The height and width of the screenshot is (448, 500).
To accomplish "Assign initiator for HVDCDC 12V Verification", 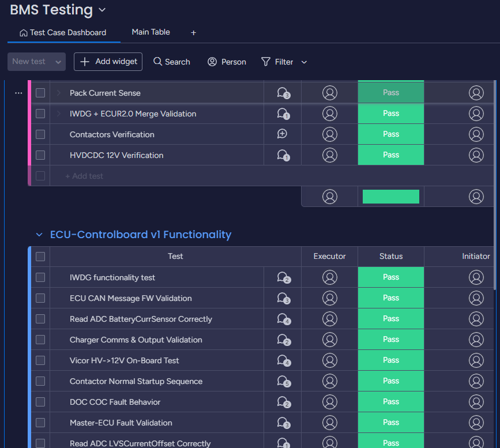I will point(476,155).
